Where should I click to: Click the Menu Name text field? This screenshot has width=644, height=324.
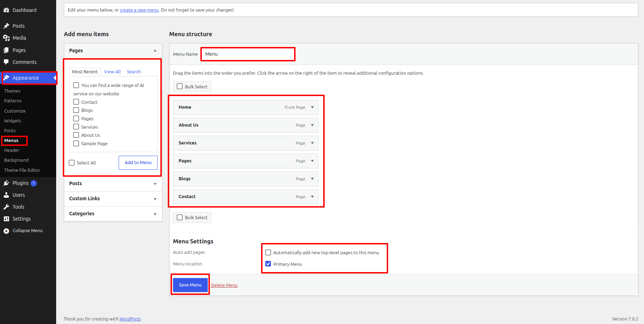248,54
